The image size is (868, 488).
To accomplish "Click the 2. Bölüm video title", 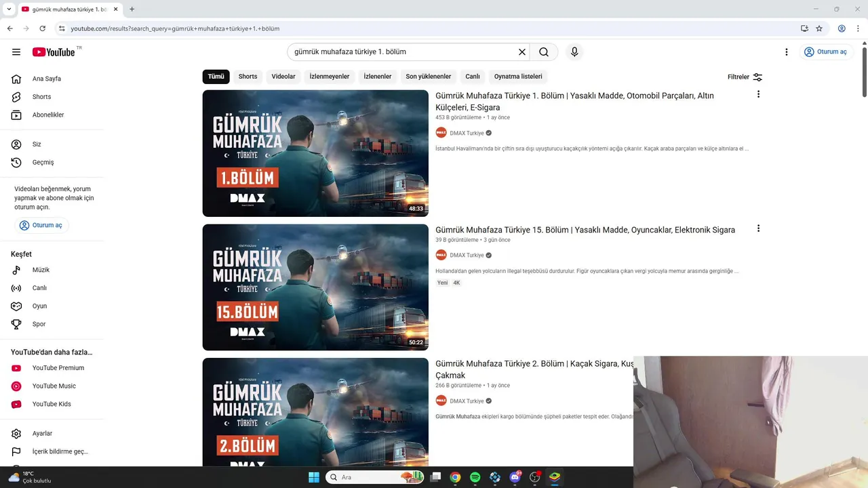I will tap(534, 369).
